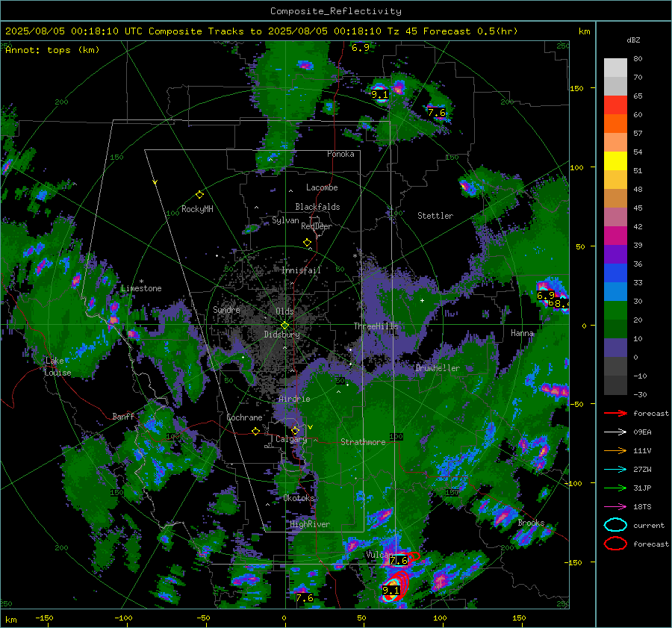Select the Calgary city label
Screen dimensions: 672x628
[291, 439]
